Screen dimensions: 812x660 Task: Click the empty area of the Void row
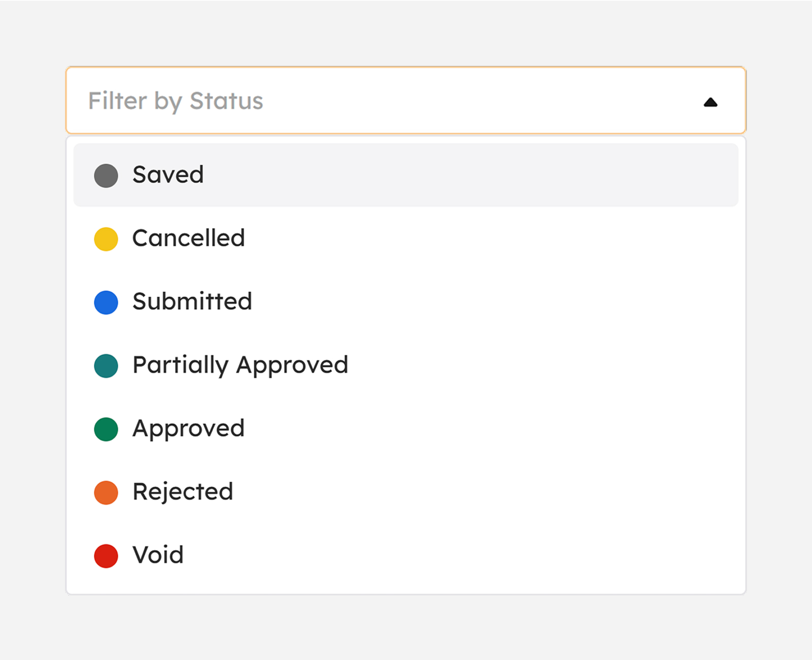pos(457,555)
